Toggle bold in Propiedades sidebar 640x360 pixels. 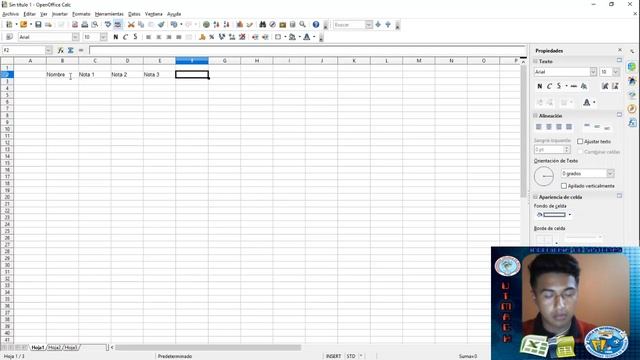540,86
